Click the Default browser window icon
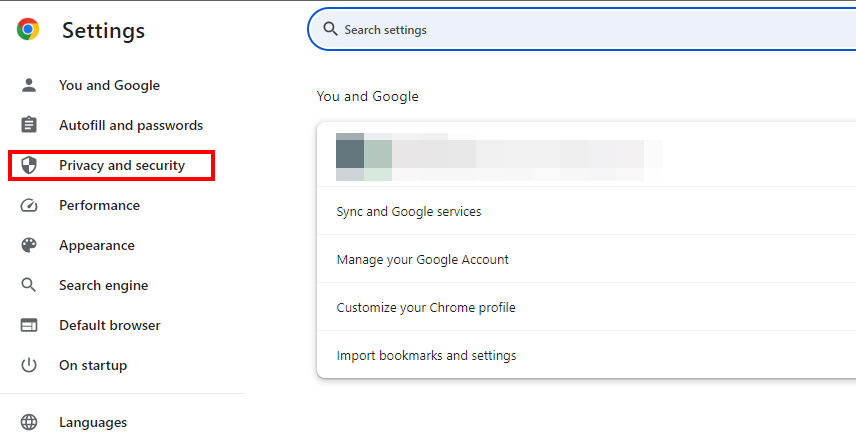 tap(28, 325)
